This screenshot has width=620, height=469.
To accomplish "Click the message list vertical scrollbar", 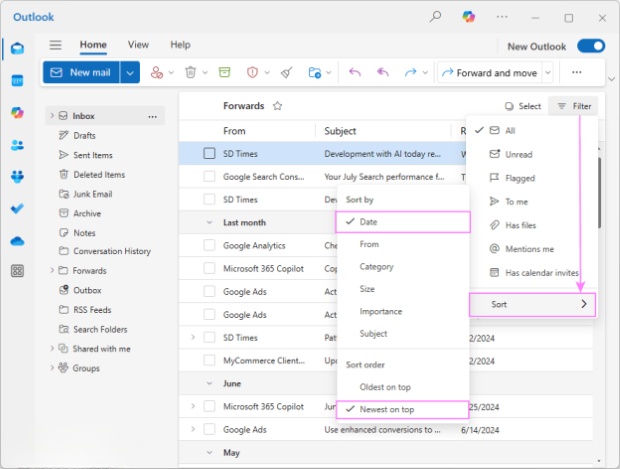I will coord(599,192).
